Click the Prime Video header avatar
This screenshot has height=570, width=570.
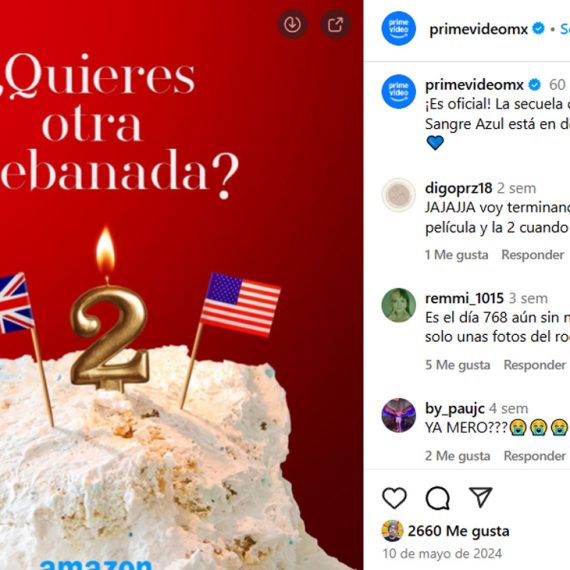pyautogui.click(x=399, y=28)
